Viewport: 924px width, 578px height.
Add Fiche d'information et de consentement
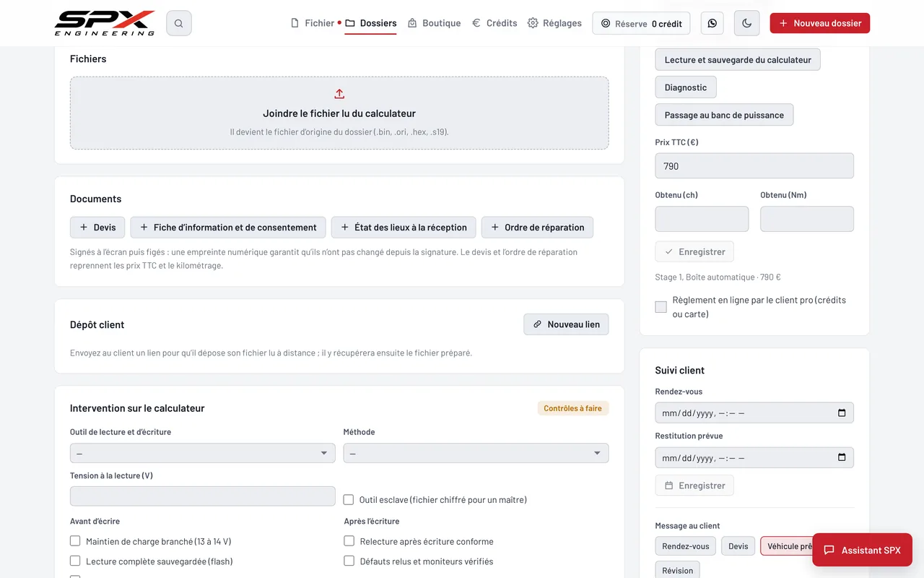coord(228,228)
